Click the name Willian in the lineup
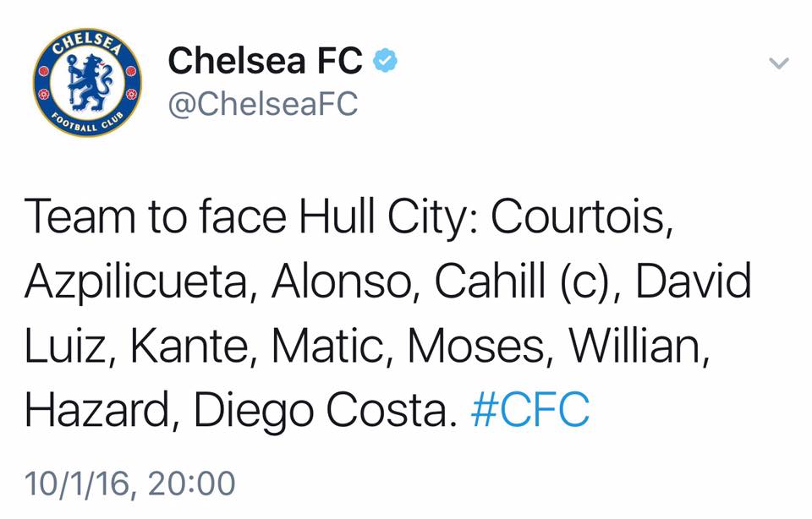Image resolution: width=812 pixels, height=519 pixels. [636, 347]
